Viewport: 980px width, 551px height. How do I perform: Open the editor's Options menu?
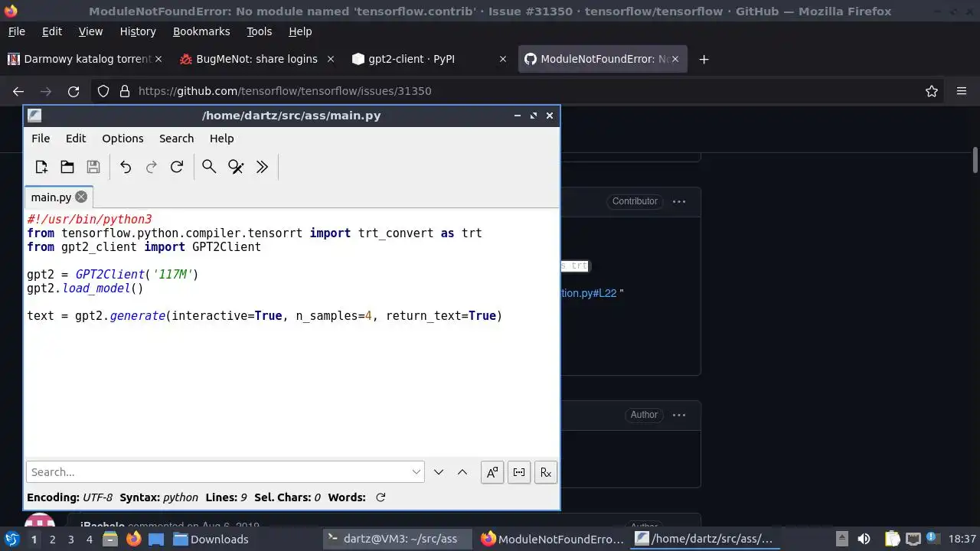pos(122,139)
